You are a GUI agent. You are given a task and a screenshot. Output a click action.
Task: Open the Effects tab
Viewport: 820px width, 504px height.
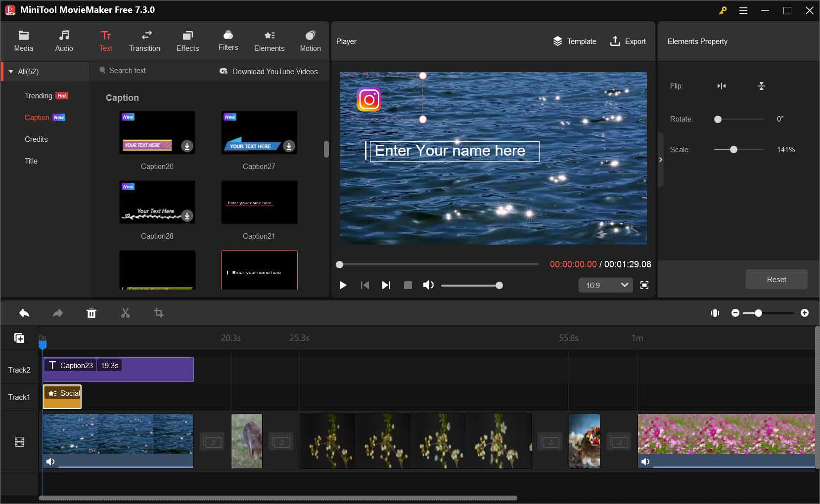click(x=187, y=41)
